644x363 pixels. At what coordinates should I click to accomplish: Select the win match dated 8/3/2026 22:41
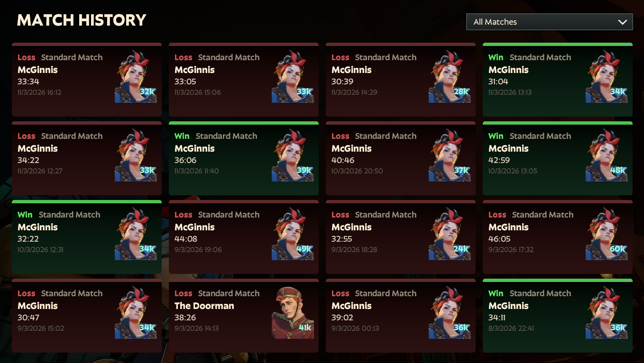click(558, 316)
